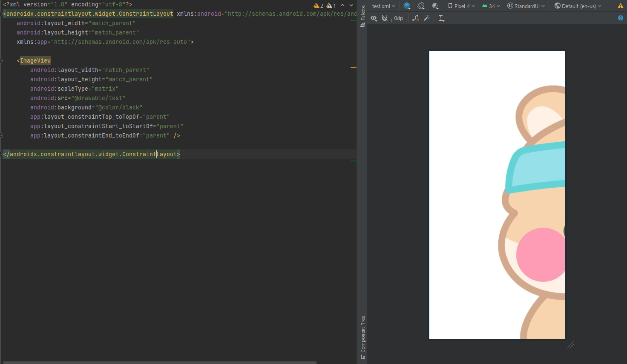Click the ImageView tag in the code
Viewport: 627px width, 364px height.
35,60
